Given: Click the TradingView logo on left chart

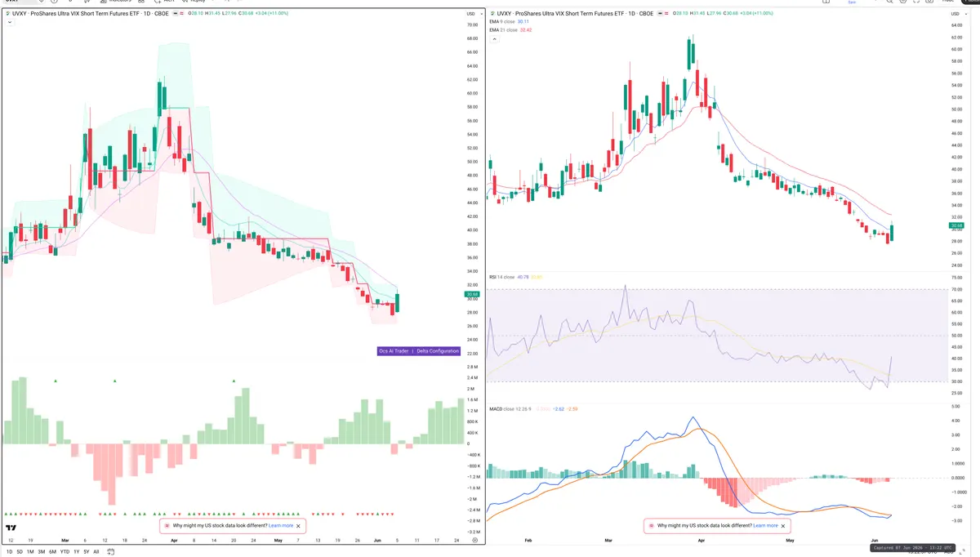Looking at the screenshot, I should click(11, 529).
